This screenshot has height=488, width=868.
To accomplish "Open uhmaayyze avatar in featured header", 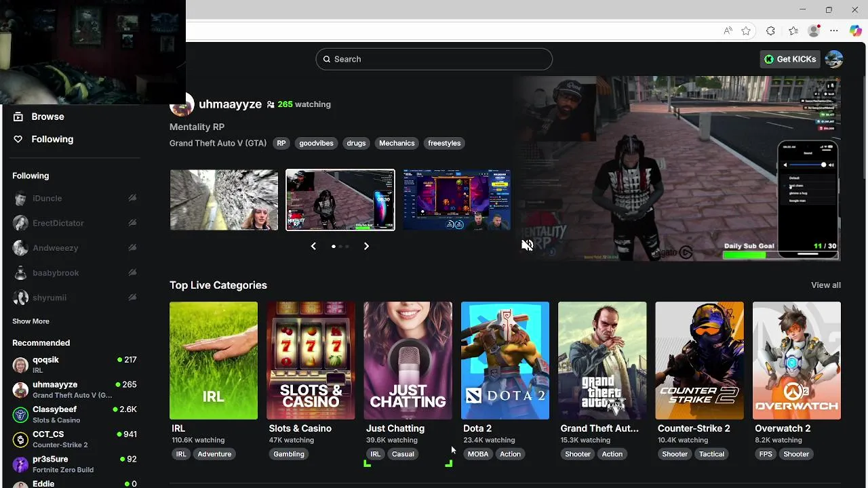I will (x=181, y=105).
